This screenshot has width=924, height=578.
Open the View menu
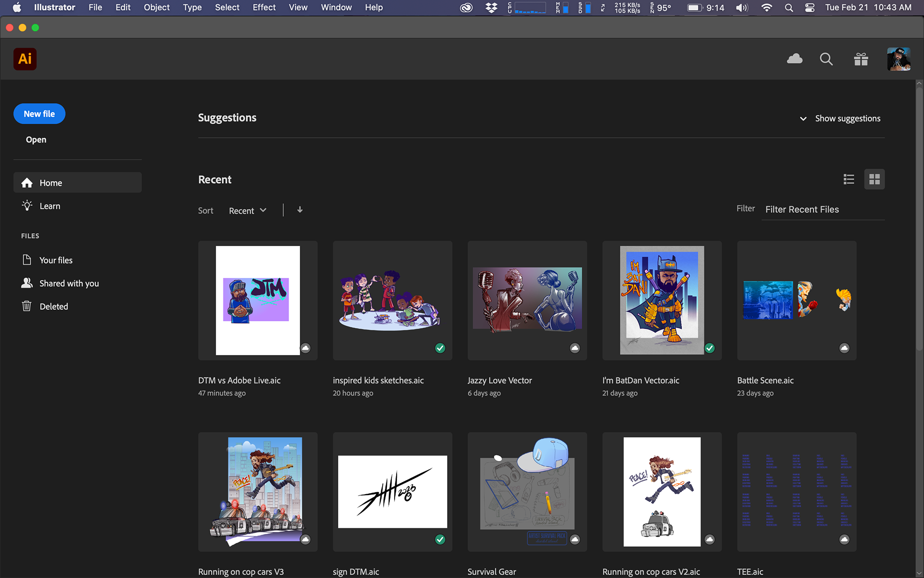(x=298, y=8)
